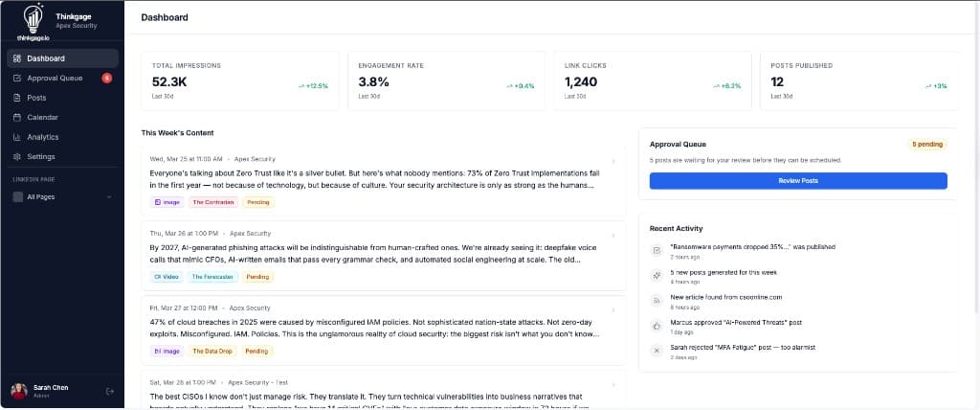Image resolution: width=980 pixels, height=410 pixels.
Task: Click the +3% trend on Posts Published
Action: [x=936, y=86]
